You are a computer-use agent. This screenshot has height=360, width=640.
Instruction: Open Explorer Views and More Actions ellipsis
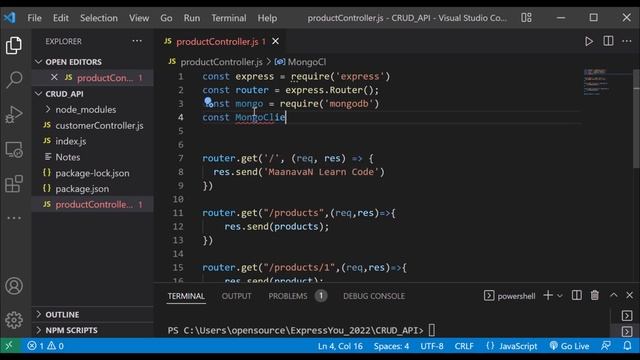click(137, 41)
